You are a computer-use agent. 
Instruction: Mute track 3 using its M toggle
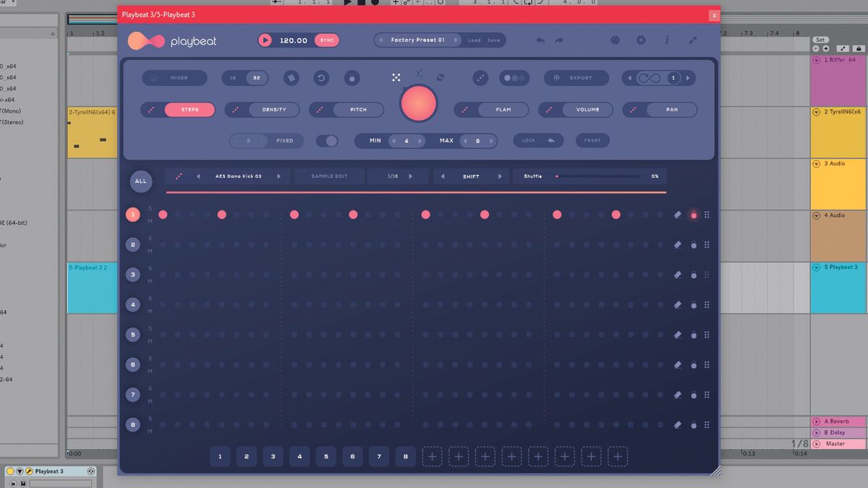point(149,281)
